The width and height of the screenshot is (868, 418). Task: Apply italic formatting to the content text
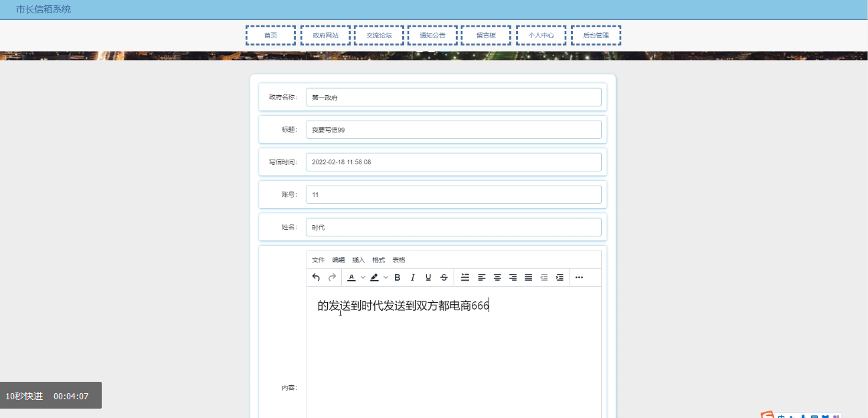(413, 277)
